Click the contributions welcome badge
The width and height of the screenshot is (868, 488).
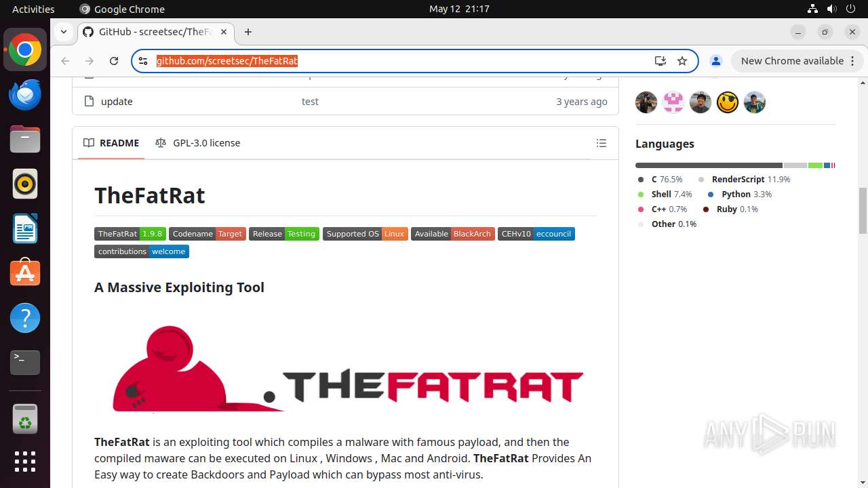(142, 251)
